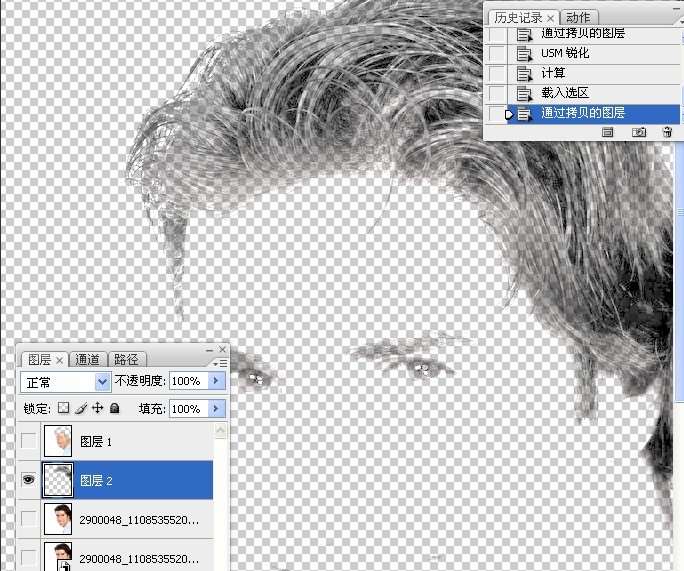This screenshot has width=684, height=571.
Task: Lock layer position with the move icon
Action: (98, 408)
